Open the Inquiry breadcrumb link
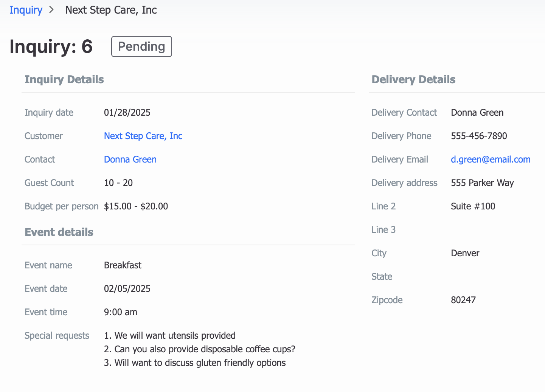This screenshot has height=392, width=545. click(x=26, y=10)
